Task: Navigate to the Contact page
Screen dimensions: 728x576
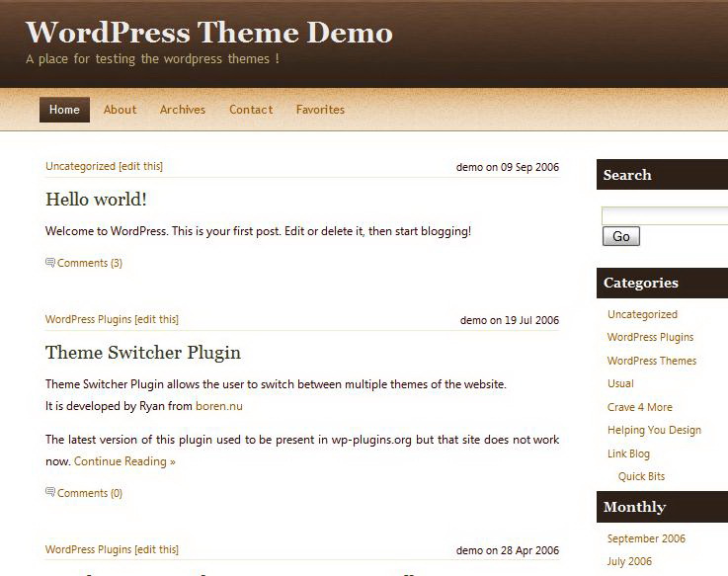Action: pyautogui.click(x=251, y=110)
